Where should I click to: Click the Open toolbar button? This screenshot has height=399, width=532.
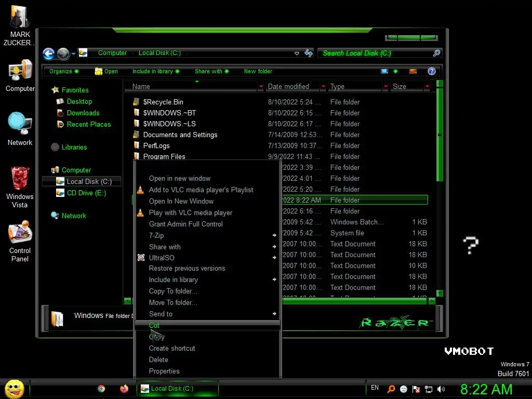click(106, 71)
